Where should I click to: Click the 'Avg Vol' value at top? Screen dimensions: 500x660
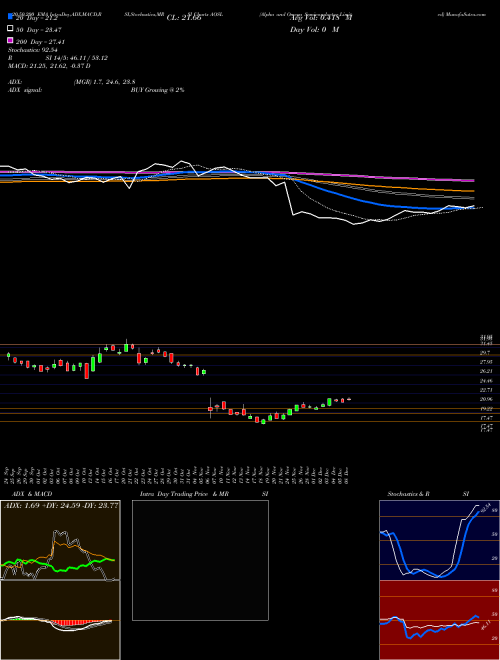pyautogui.click(x=321, y=18)
